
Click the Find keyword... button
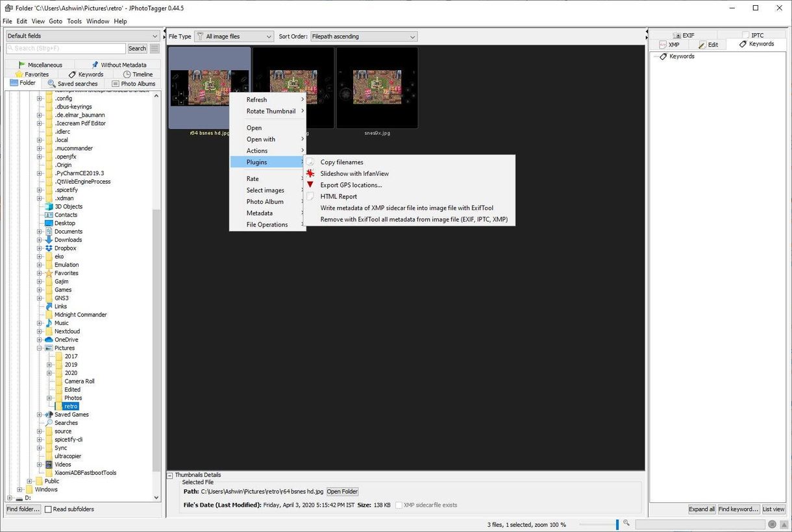[738, 509]
